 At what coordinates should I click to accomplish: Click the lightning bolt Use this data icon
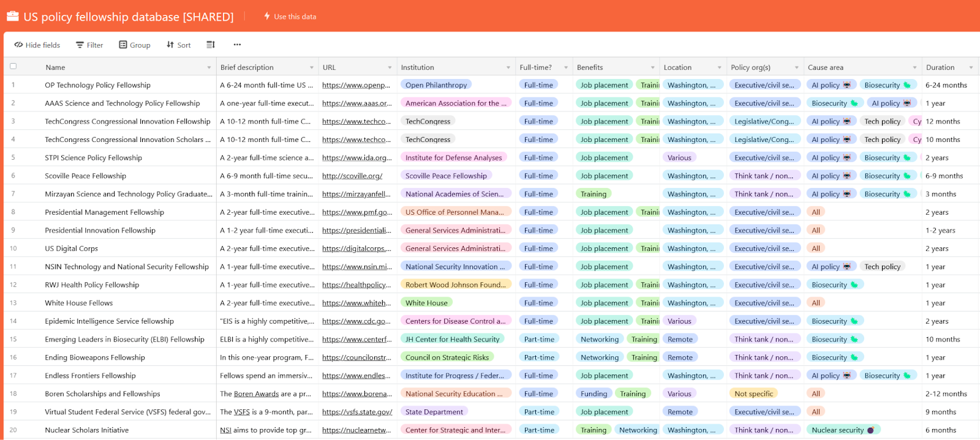pos(267,17)
